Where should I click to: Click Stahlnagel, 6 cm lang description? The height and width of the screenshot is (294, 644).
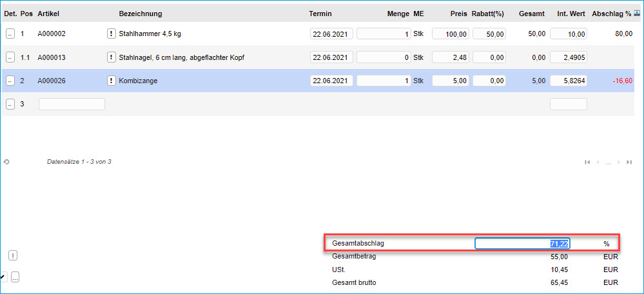pos(182,58)
